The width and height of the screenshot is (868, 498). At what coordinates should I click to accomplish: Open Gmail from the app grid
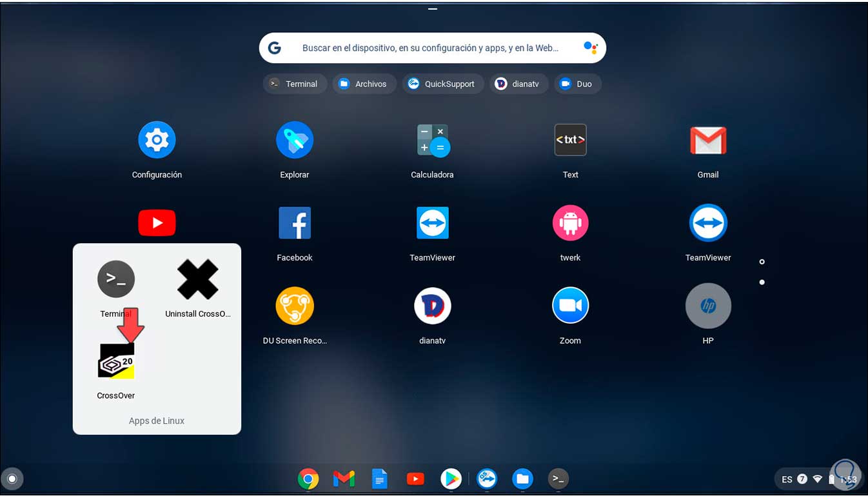coord(708,140)
